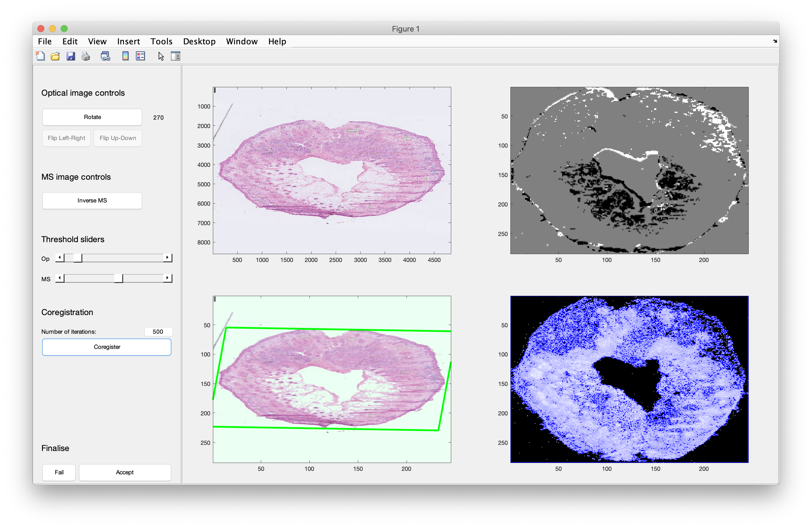
Task: Accept the coregistration result
Action: pyautogui.click(x=125, y=472)
